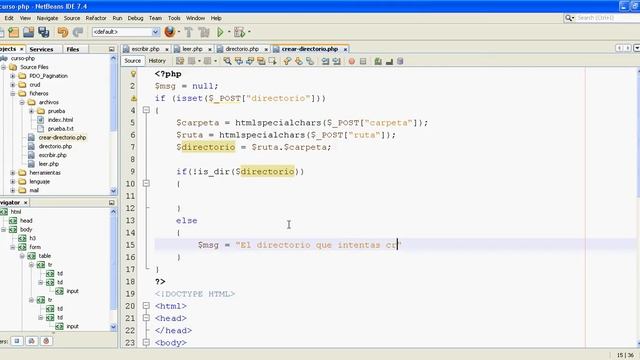Switch to escribir.php editor tab
This screenshot has width=640, height=360.
pyautogui.click(x=145, y=49)
